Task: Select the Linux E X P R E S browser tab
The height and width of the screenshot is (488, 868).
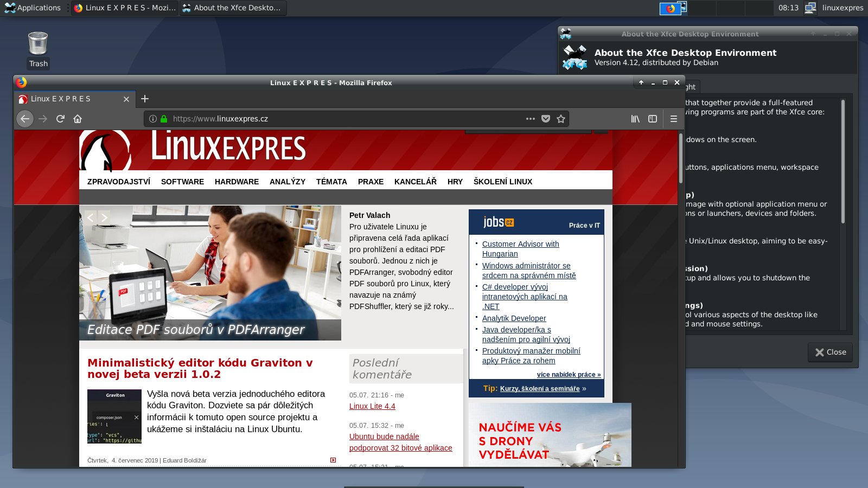Action: tap(74, 99)
